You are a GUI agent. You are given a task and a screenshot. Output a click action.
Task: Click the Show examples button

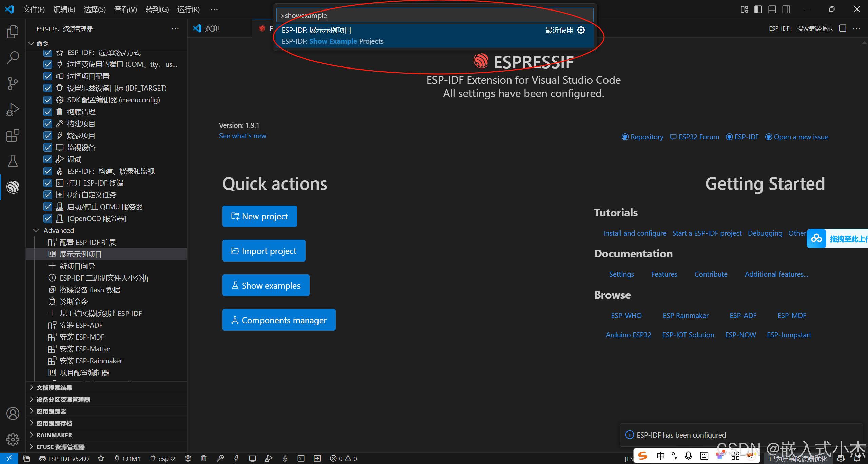coord(266,285)
